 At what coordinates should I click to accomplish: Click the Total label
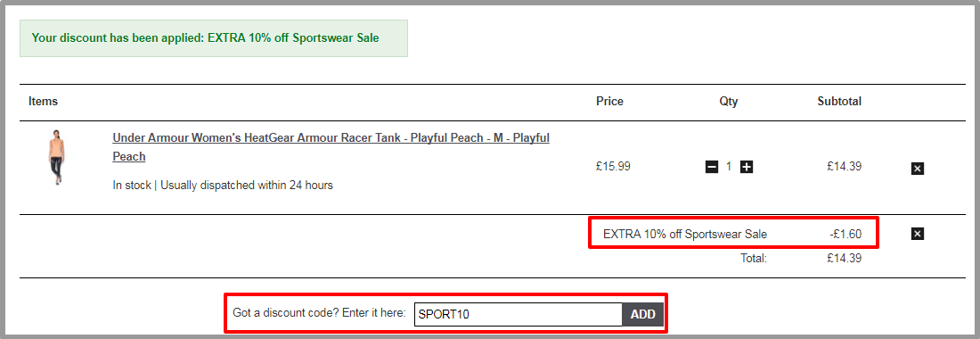pyautogui.click(x=754, y=258)
